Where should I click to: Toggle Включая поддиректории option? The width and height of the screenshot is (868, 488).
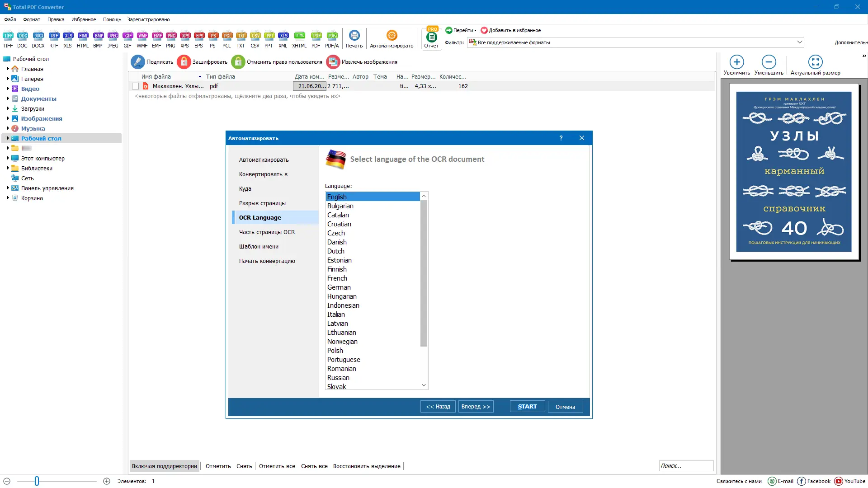pos(165,466)
